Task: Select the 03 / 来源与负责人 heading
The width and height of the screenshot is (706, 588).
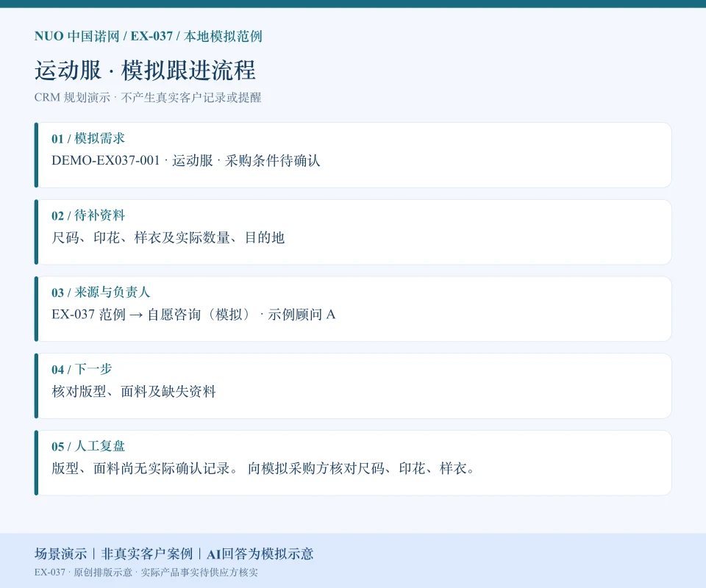Action: coord(101,292)
